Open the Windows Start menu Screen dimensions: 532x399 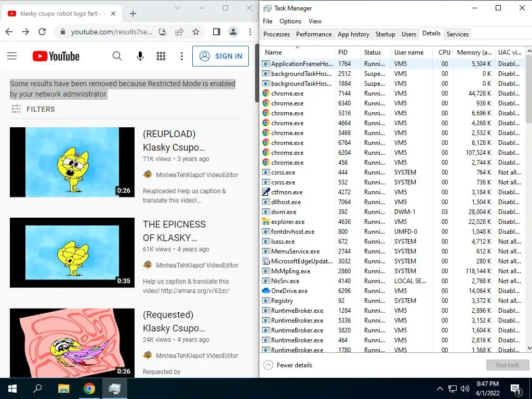(x=12, y=389)
